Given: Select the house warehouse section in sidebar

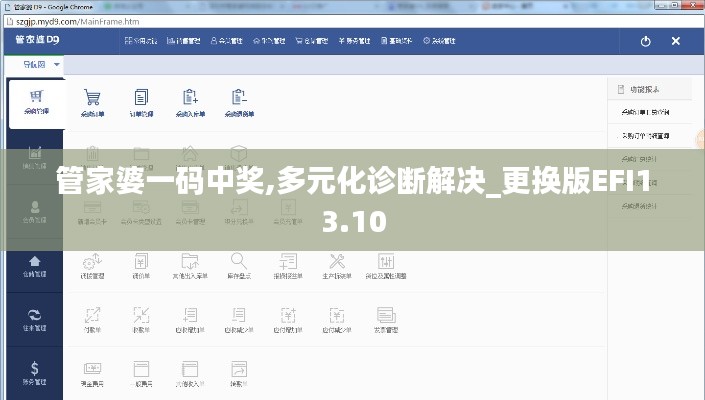Looking at the screenshot, I should pos(35,264).
